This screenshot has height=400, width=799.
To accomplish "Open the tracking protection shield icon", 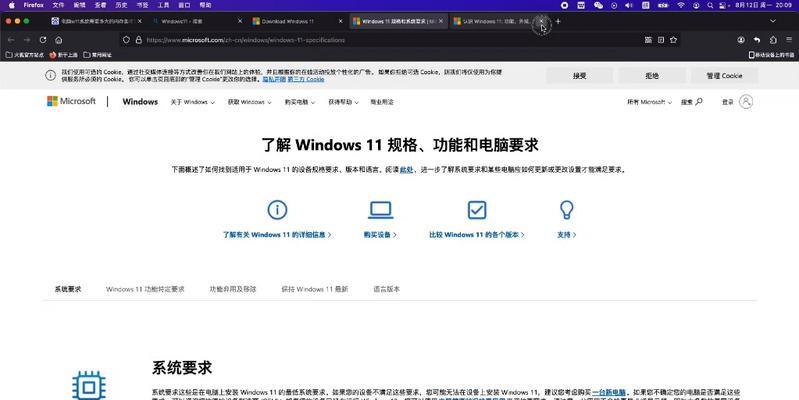I will click(126, 40).
